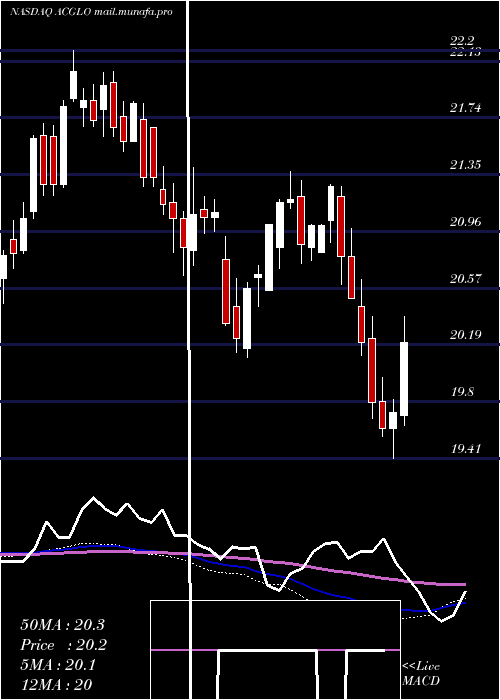Image resolution: width=500 pixels, height=700 pixels.
Task: Click the tallest white candle reaching 22.13 high
Action: pos(74,85)
